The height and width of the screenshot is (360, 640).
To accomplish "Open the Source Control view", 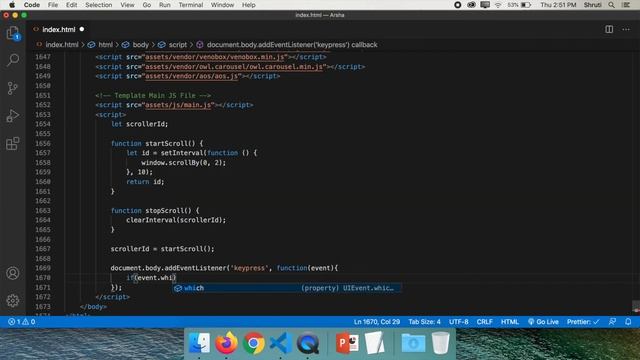I will pos(13,88).
